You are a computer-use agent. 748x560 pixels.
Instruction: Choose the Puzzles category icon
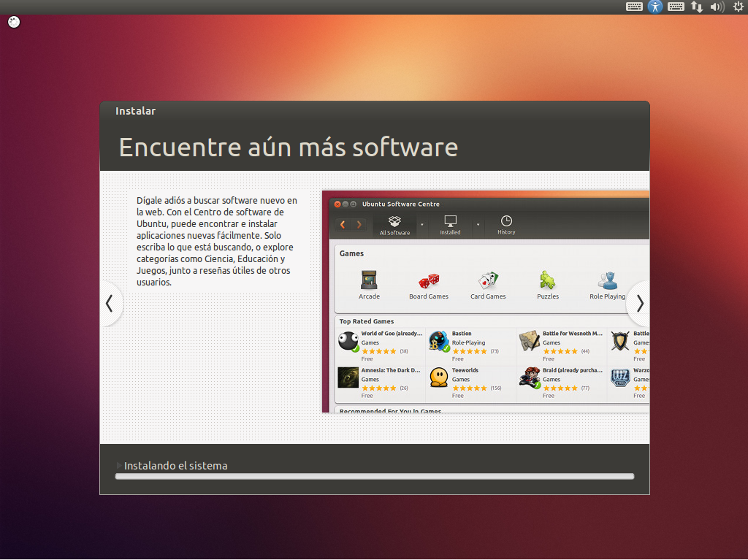[x=548, y=282]
